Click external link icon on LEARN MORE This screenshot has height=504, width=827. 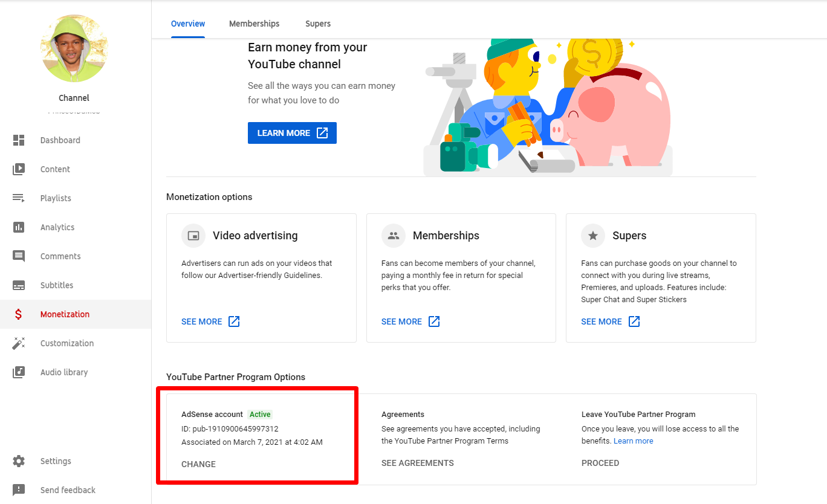pyautogui.click(x=322, y=133)
